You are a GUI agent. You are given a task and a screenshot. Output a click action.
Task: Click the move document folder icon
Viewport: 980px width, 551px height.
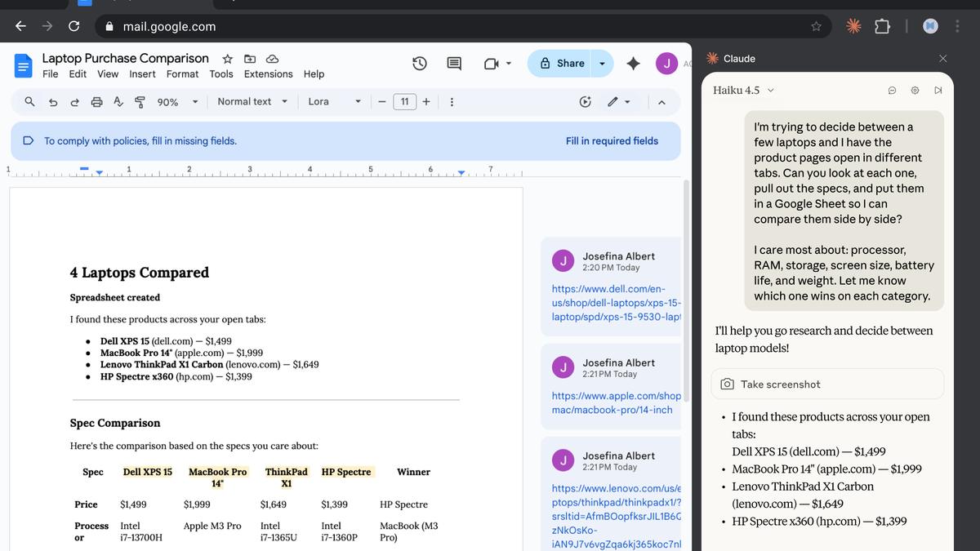pyautogui.click(x=250, y=59)
